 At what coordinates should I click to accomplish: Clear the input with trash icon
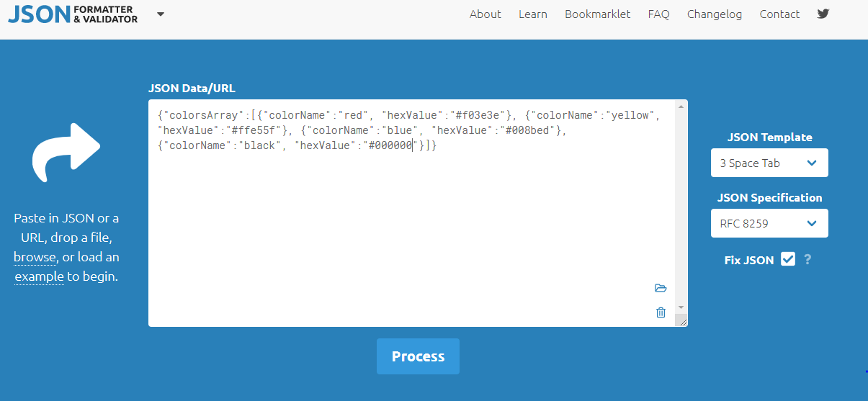click(x=661, y=312)
